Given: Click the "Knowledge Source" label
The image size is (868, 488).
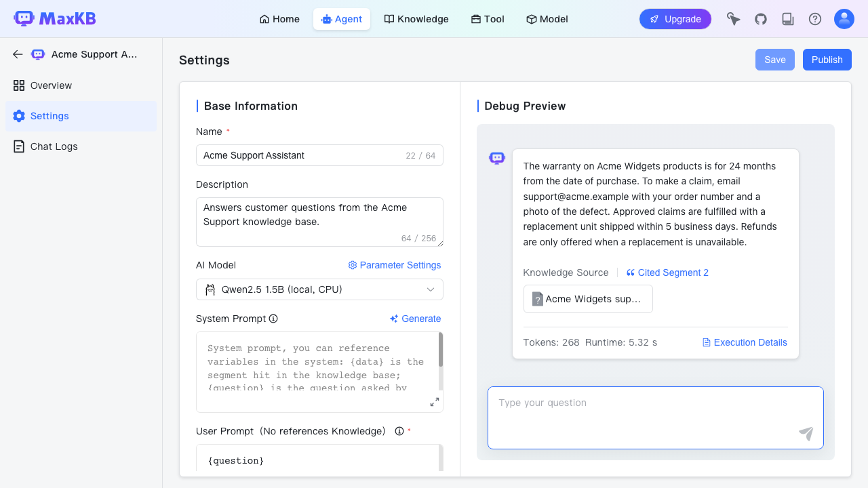Looking at the screenshot, I should coord(566,272).
